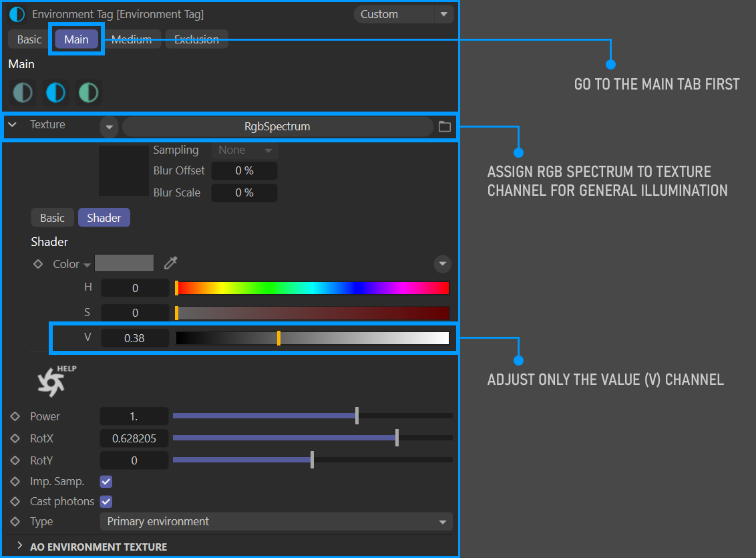This screenshot has width=756, height=558.
Task: Click the Power keyframe diamond icon
Action: click(15, 416)
